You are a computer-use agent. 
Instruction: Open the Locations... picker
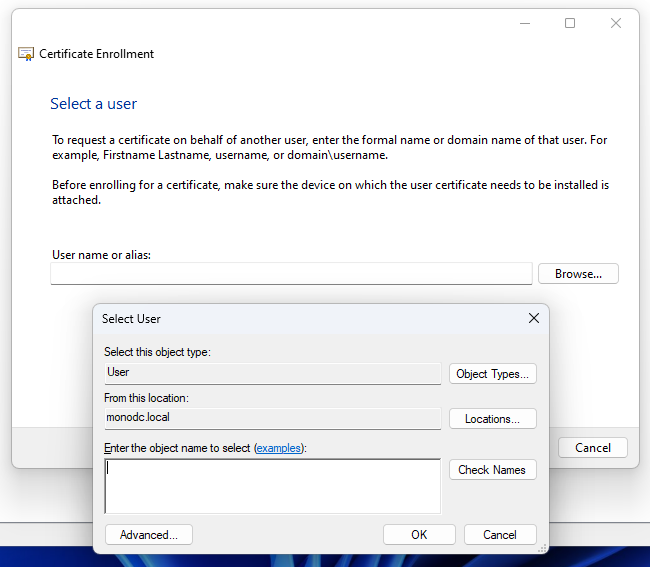point(492,419)
